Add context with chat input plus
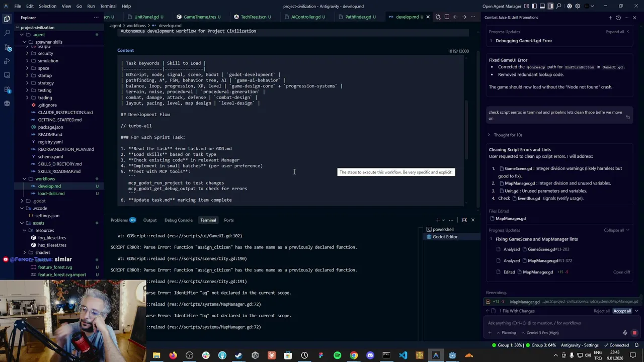This screenshot has width=644, height=362. [490, 333]
